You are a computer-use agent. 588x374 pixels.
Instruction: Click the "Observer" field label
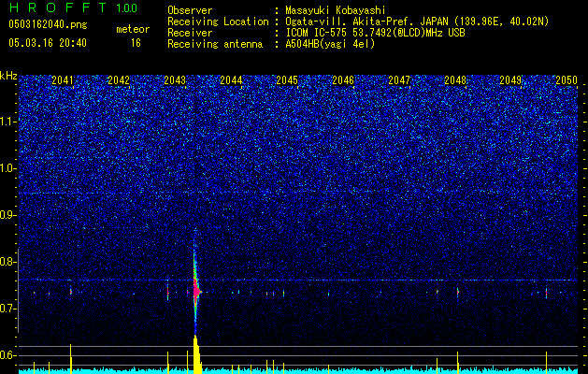[x=190, y=10]
